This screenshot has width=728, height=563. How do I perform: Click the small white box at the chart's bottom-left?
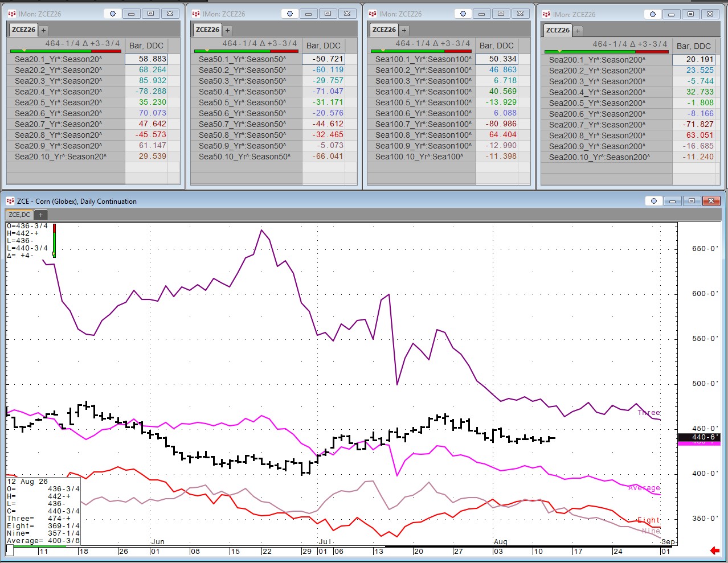click(10, 550)
